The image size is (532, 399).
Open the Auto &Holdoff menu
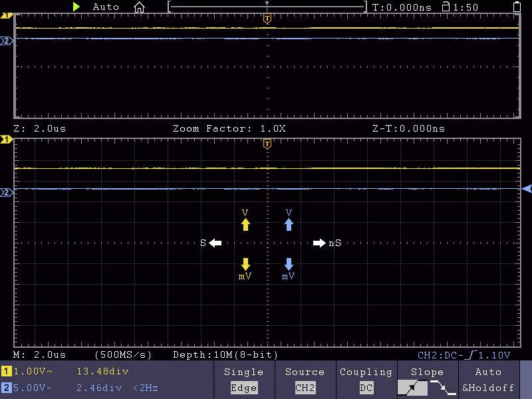point(489,380)
